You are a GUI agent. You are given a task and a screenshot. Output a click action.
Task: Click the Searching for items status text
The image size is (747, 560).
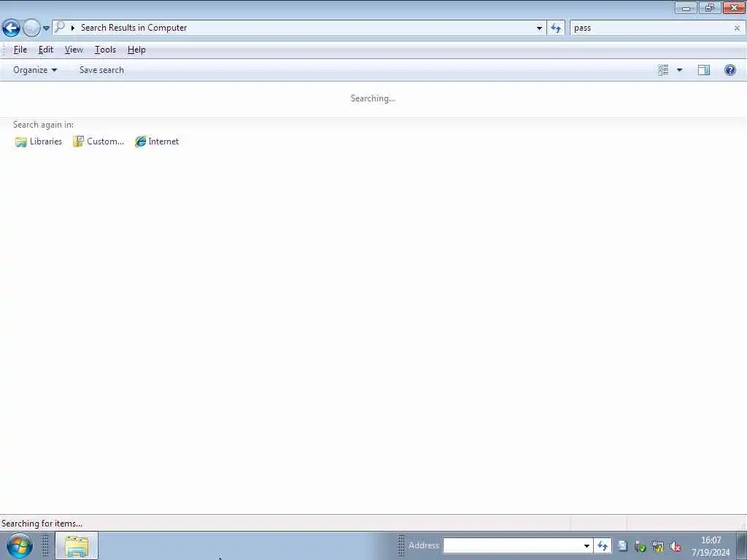coord(42,524)
